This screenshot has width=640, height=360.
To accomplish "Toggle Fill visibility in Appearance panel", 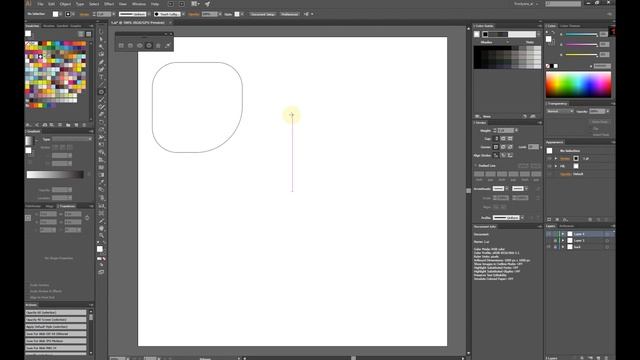I will [x=549, y=166].
